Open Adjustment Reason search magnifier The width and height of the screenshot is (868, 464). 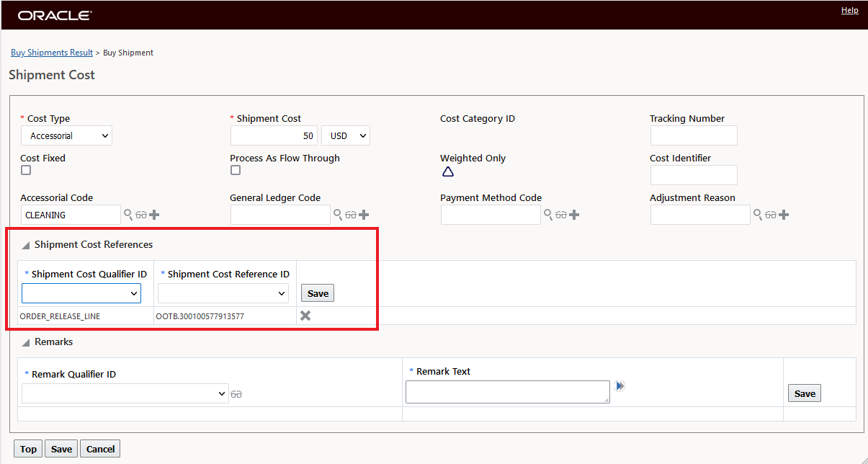click(757, 214)
